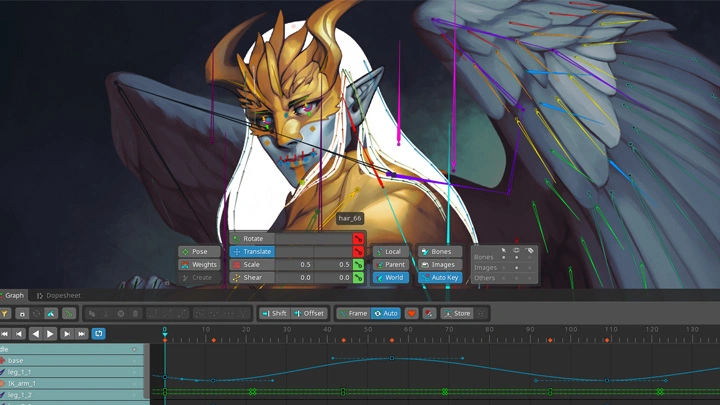Click the heart icon next to Auto
This screenshot has width=720, height=405.
pos(411,314)
